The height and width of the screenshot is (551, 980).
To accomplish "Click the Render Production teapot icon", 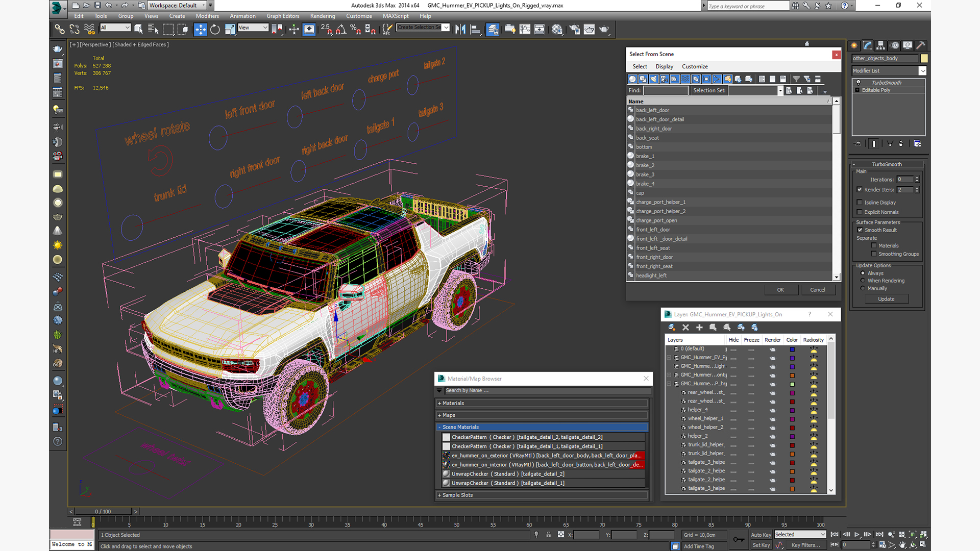I will pyautogui.click(x=604, y=30).
